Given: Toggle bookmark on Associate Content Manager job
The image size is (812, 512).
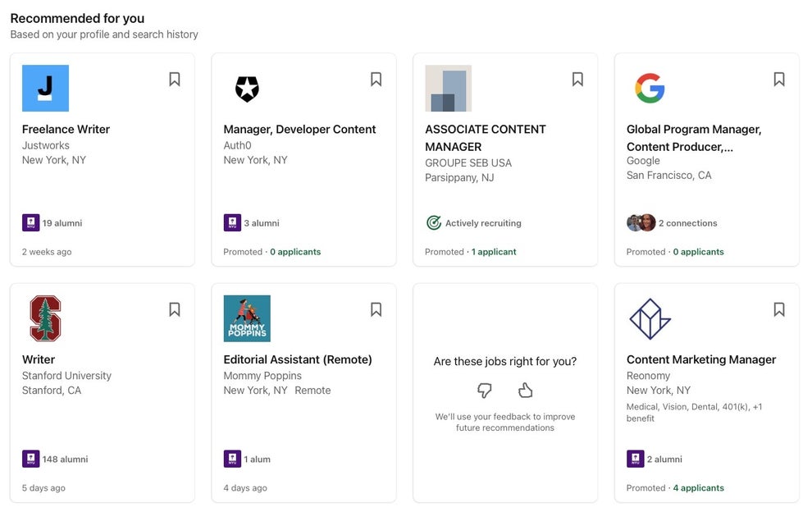Looking at the screenshot, I should (577, 80).
